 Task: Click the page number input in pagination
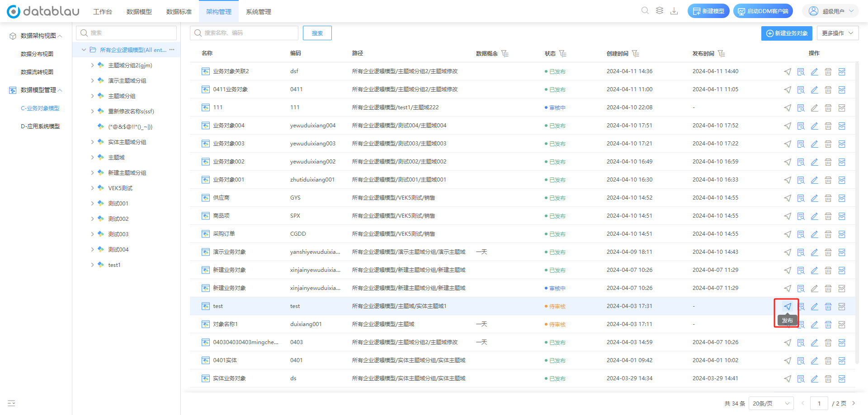click(x=819, y=403)
